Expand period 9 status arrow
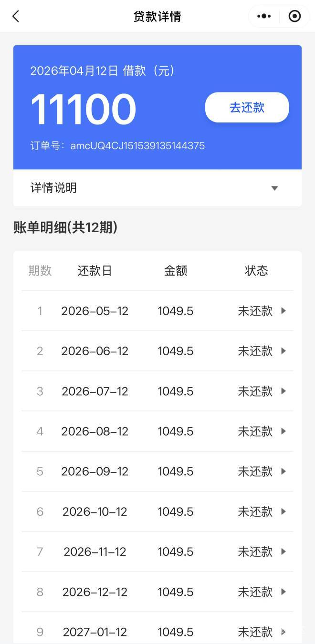Screen dimensions: 315x644 [283, 632]
